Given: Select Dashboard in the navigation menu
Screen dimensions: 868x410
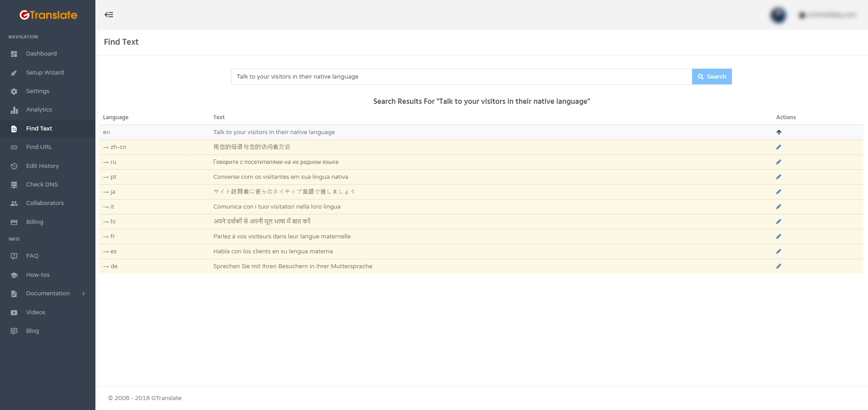Looking at the screenshot, I should coord(41,53).
